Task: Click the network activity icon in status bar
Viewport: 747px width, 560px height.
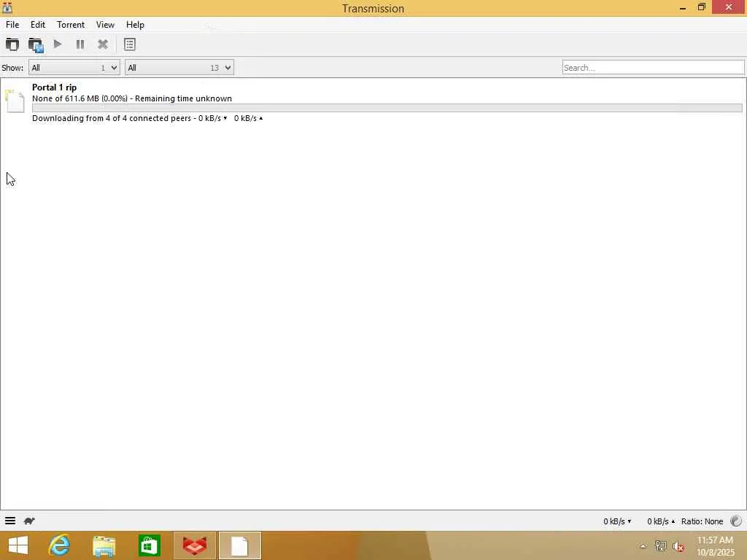Action: click(736, 521)
